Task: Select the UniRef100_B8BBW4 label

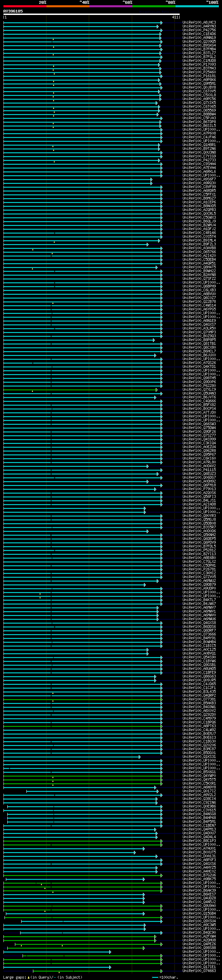Action: click(199, 114)
